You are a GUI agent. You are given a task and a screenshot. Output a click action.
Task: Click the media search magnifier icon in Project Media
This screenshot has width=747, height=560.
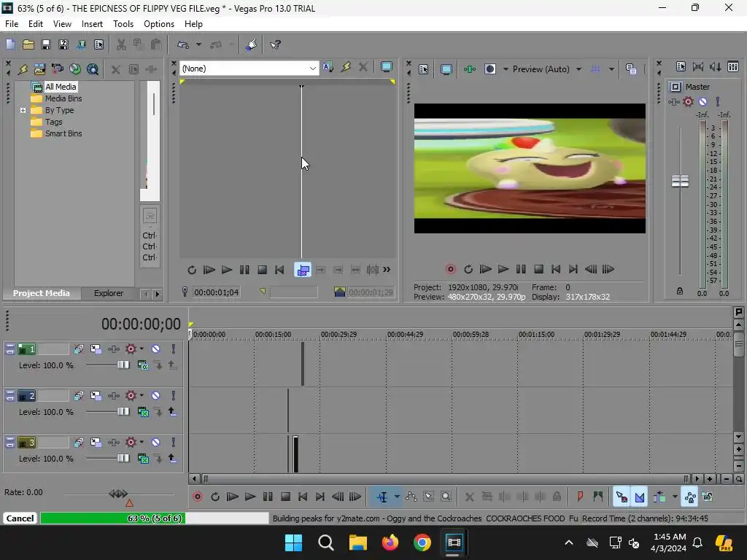93,69
